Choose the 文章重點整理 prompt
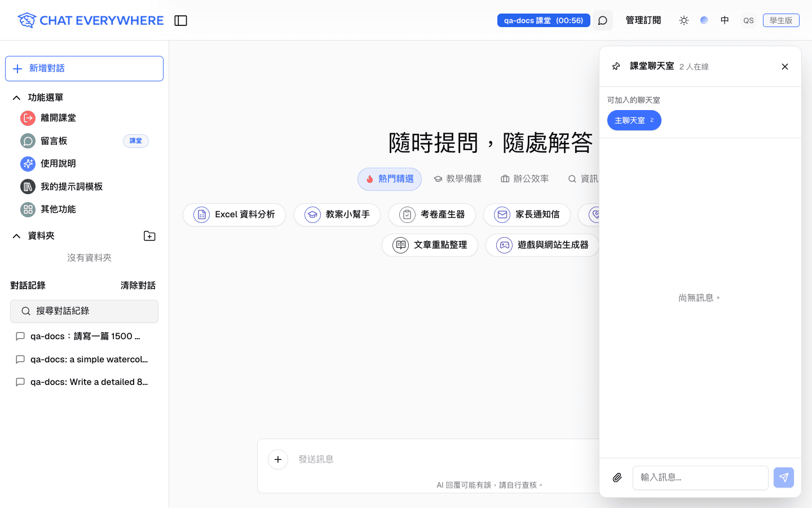This screenshot has width=812, height=508. point(430,245)
